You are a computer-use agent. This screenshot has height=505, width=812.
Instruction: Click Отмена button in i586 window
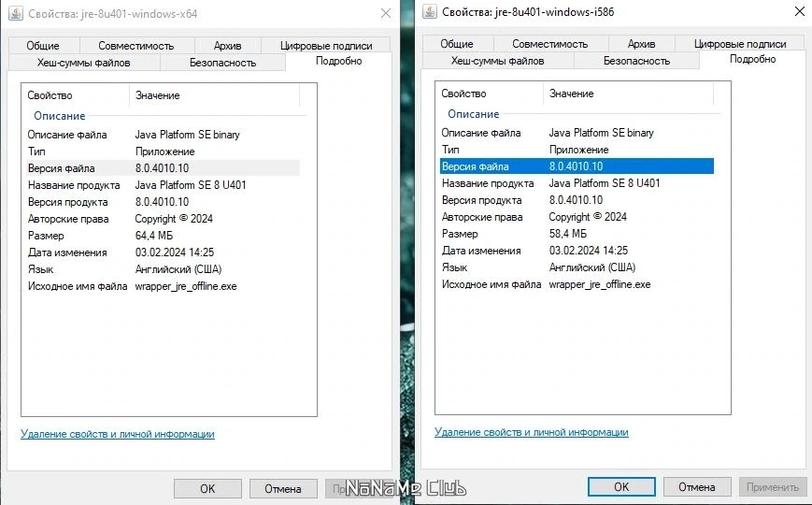point(697,487)
